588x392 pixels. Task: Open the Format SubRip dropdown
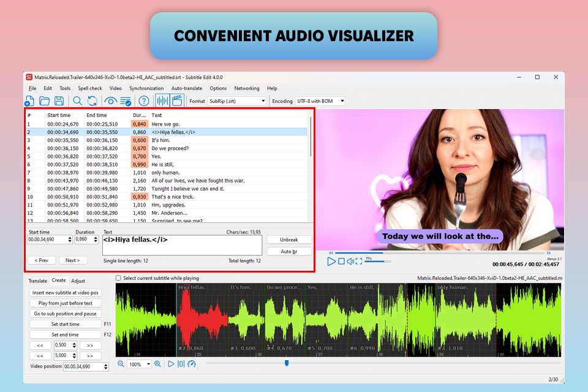pos(263,101)
